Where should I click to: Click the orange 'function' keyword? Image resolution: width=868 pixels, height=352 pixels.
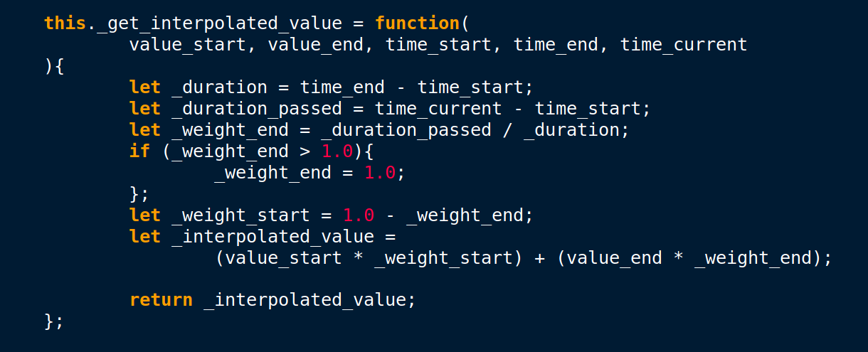click(418, 23)
